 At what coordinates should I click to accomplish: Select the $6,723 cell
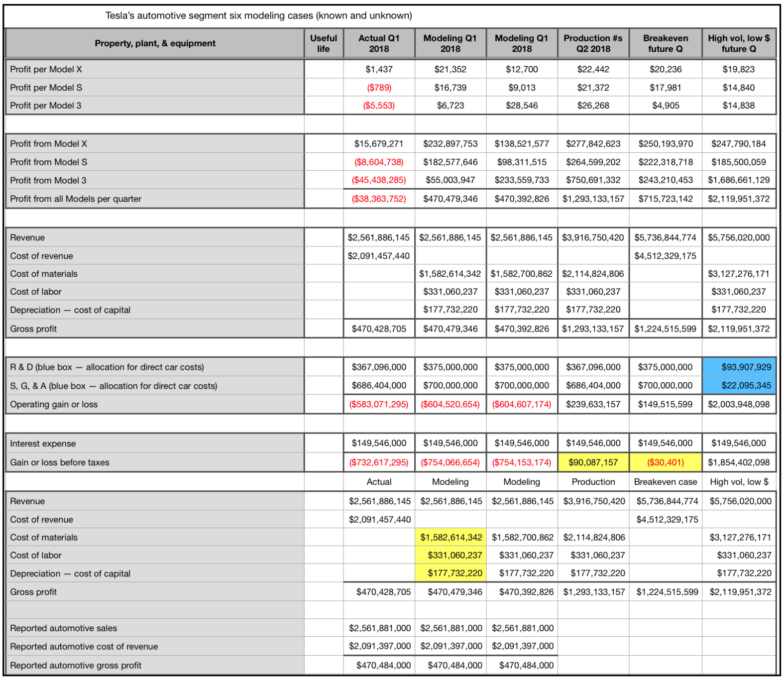tap(450, 106)
